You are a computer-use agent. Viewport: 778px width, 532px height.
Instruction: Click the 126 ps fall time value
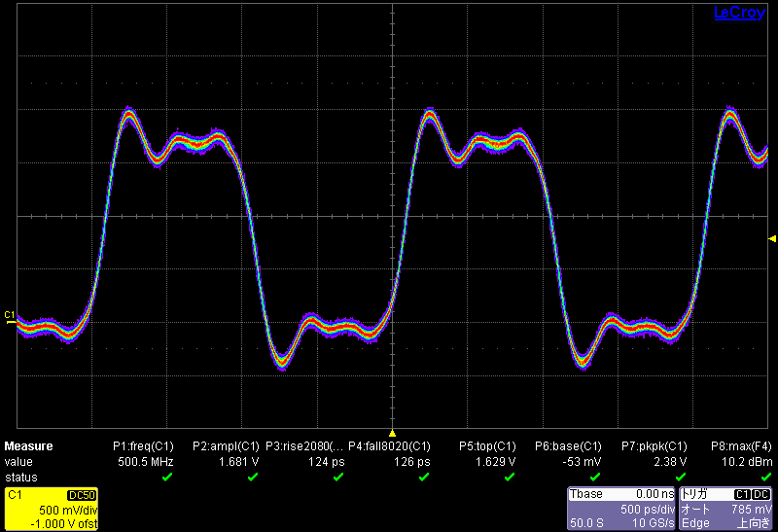click(x=411, y=462)
